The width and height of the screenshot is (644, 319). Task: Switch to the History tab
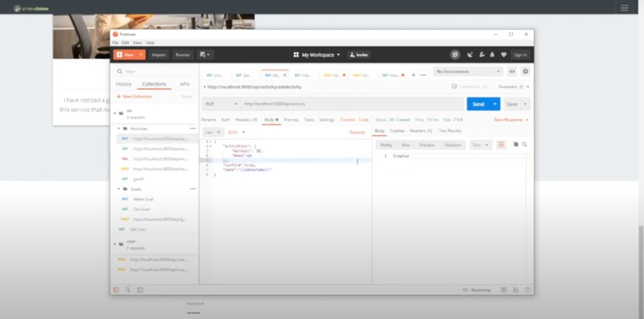click(123, 84)
